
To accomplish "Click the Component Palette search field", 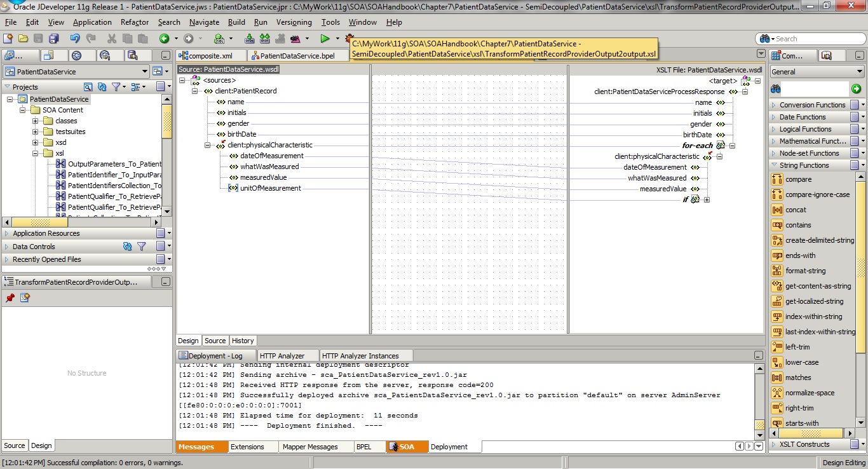I will [x=816, y=89].
